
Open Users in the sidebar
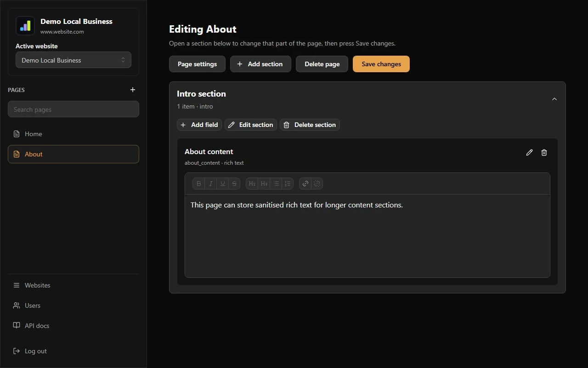click(x=73, y=305)
